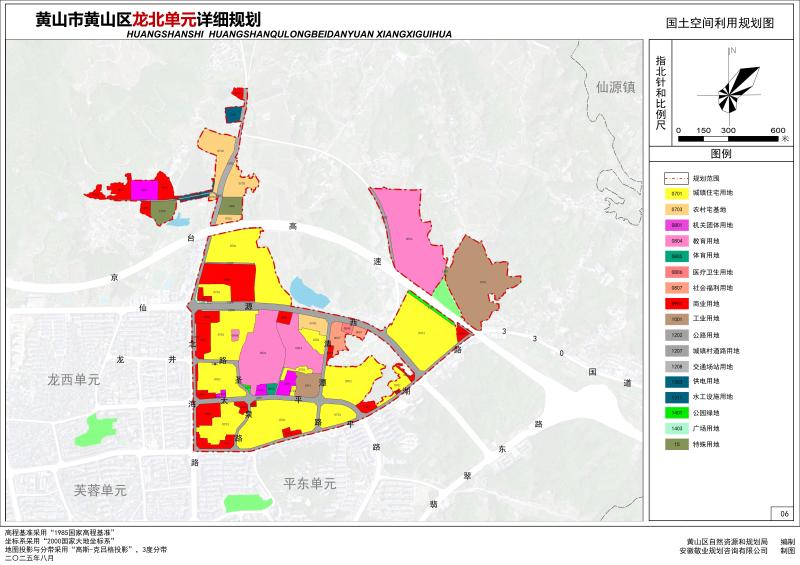This screenshot has height=565, width=800.
Task: Click the 芙蓉单元 area label
Action: [x=100, y=490]
